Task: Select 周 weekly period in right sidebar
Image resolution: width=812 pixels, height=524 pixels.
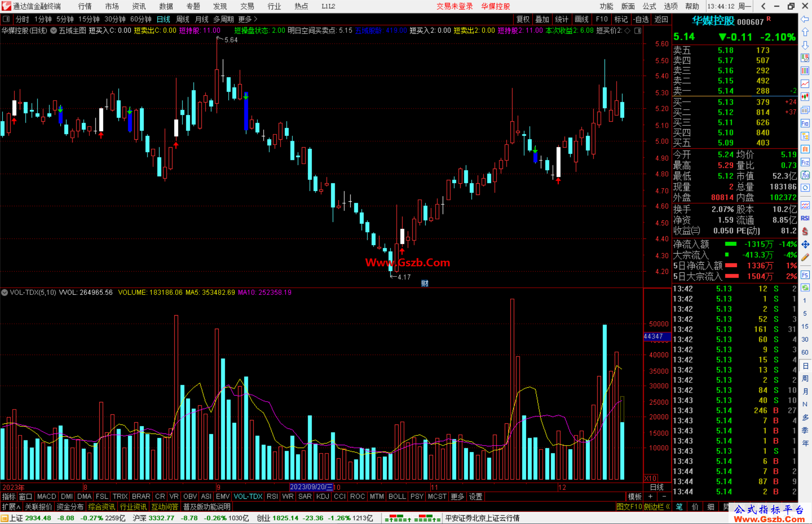Action: point(805,378)
